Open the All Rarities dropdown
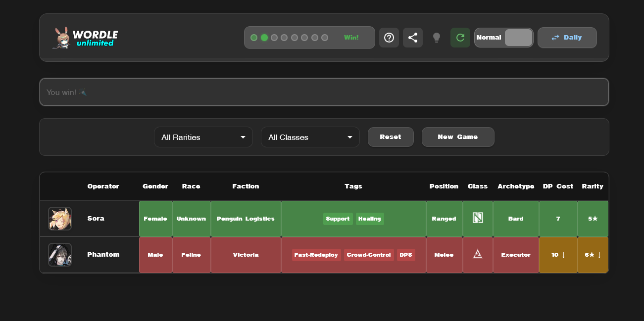 [203, 137]
